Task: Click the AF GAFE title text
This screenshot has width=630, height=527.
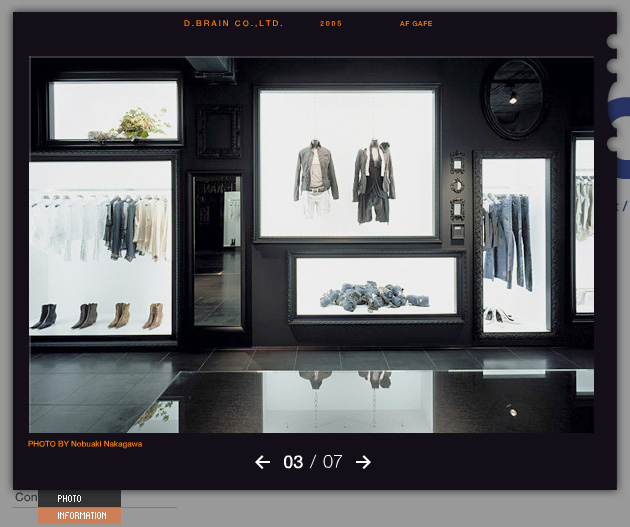Action: click(x=416, y=24)
